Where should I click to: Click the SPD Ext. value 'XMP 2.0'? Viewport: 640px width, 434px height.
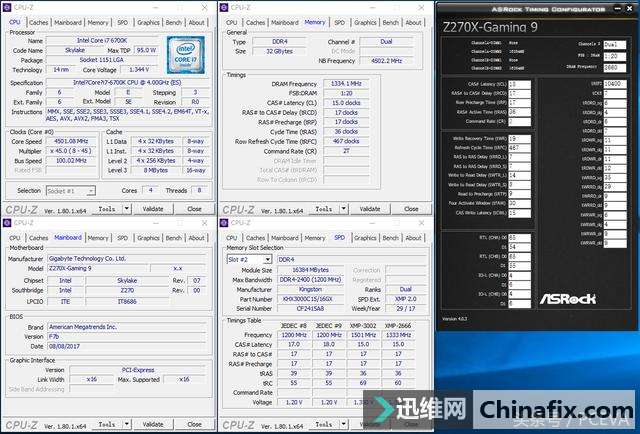tap(405, 299)
